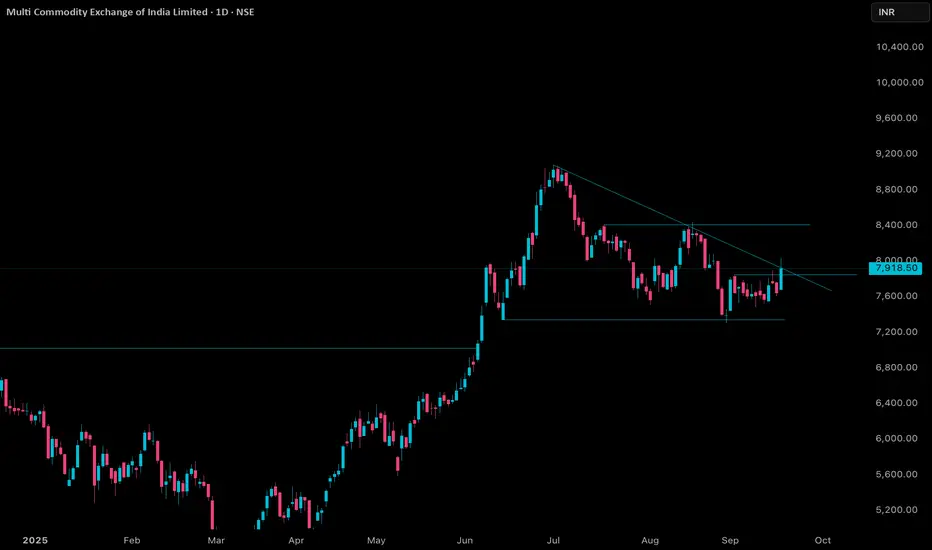This screenshot has width=932, height=550.
Task: Click the 10,400.00 price axis label
Action: pyautogui.click(x=899, y=47)
